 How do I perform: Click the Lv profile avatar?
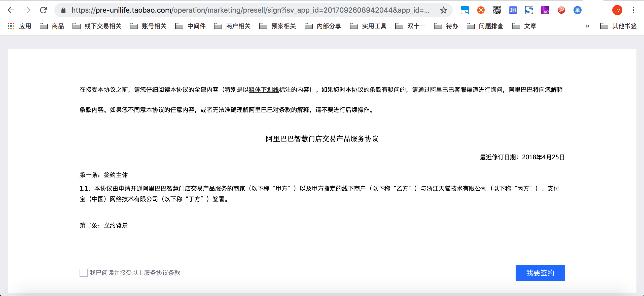617,10
